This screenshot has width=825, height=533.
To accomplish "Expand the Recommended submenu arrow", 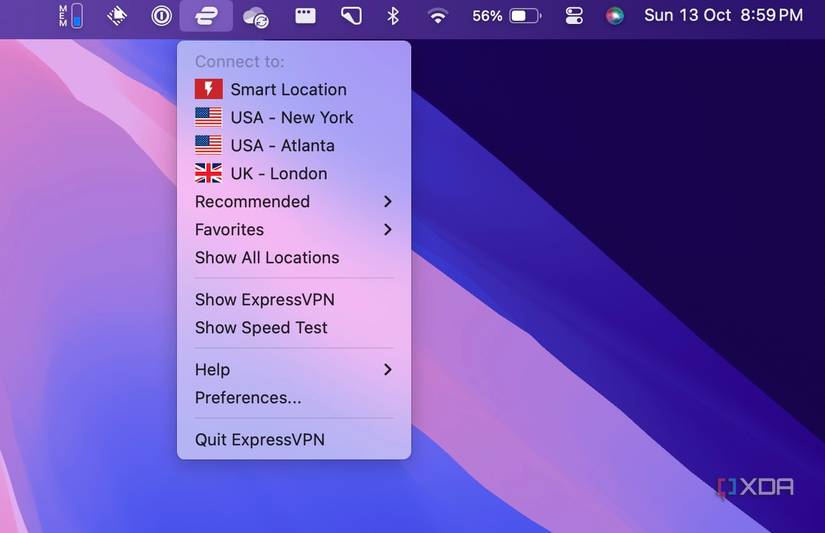I will click(x=388, y=202).
